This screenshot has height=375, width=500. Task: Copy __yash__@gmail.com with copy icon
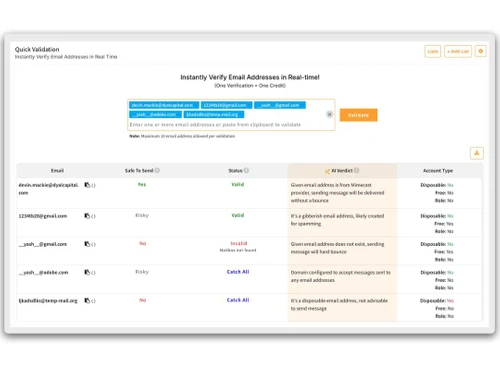87,244
